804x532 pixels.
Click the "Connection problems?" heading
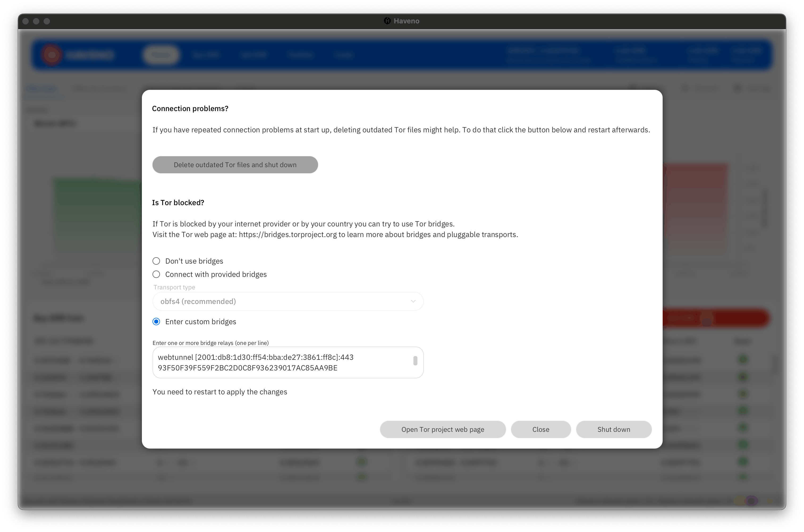click(x=190, y=109)
